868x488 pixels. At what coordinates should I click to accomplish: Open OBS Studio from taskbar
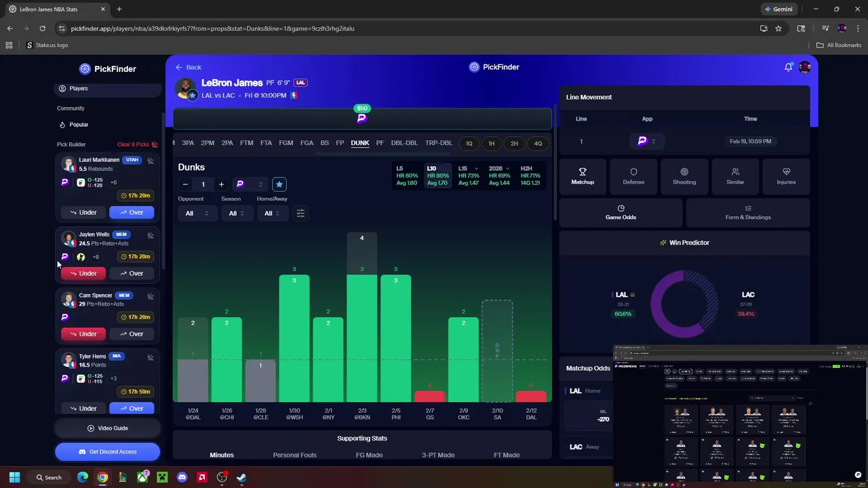(222, 477)
